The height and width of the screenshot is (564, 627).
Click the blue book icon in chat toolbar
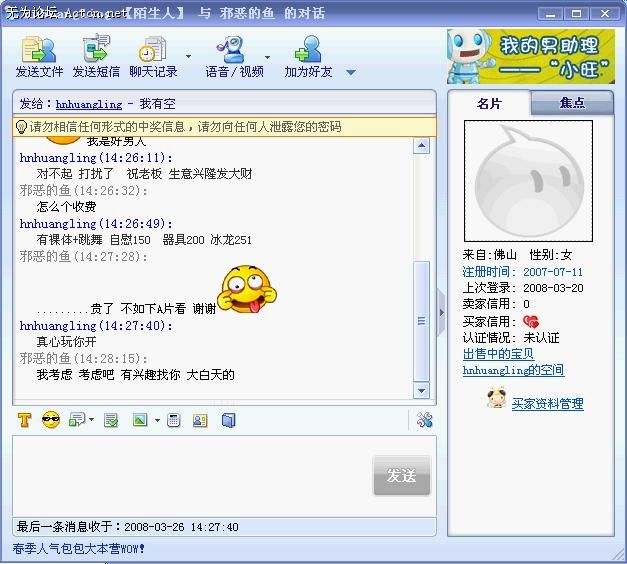(x=228, y=421)
